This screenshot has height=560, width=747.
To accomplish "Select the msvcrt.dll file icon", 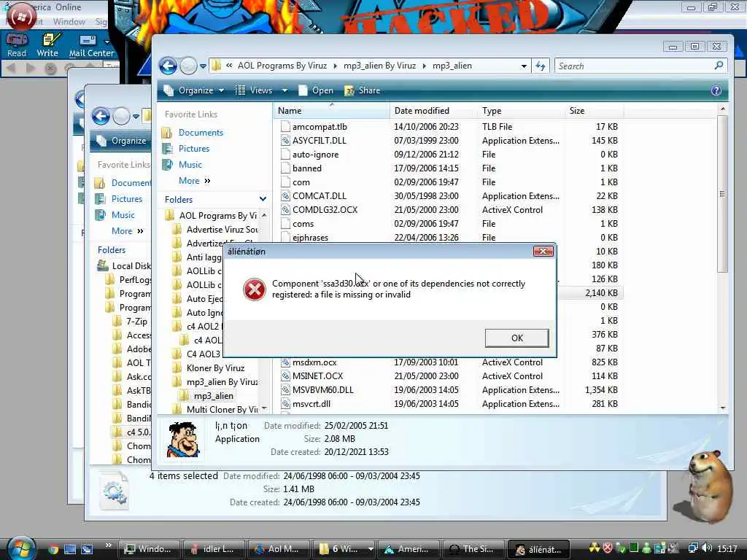I will pyautogui.click(x=285, y=403).
